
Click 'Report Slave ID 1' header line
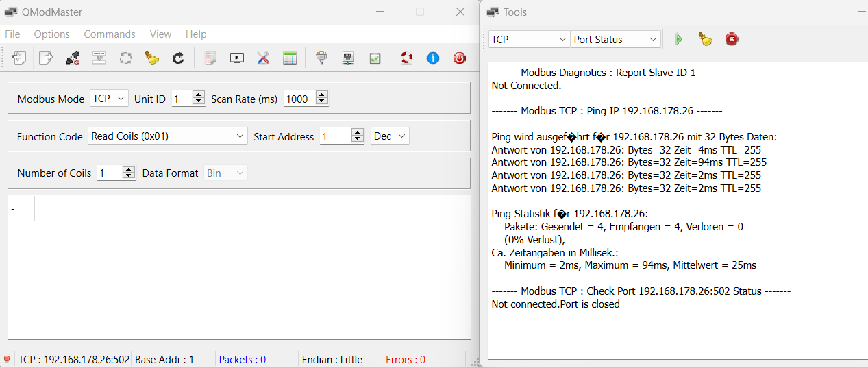click(608, 73)
